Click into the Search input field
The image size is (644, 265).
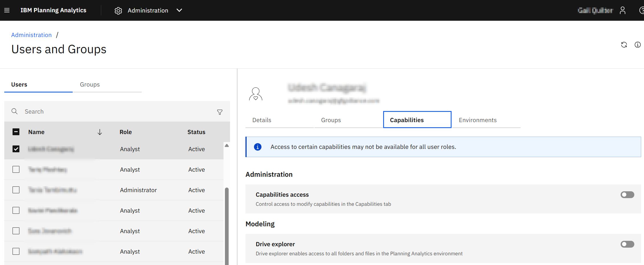coord(114,112)
